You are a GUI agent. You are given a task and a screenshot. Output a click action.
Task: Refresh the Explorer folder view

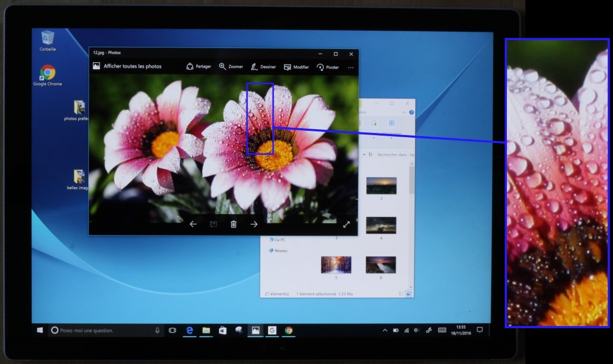pos(370,155)
